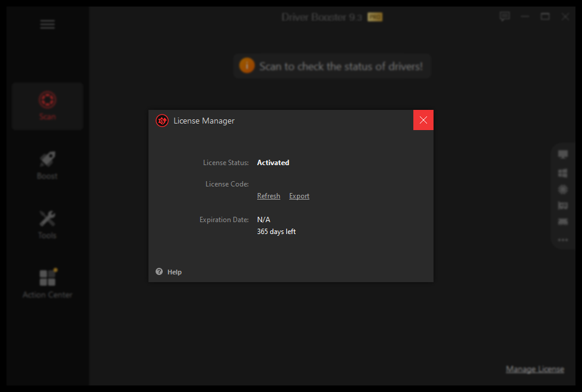Open the Boost rocket item in the sidebar
The height and width of the screenshot is (392, 582).
click(x=48, y=166)
